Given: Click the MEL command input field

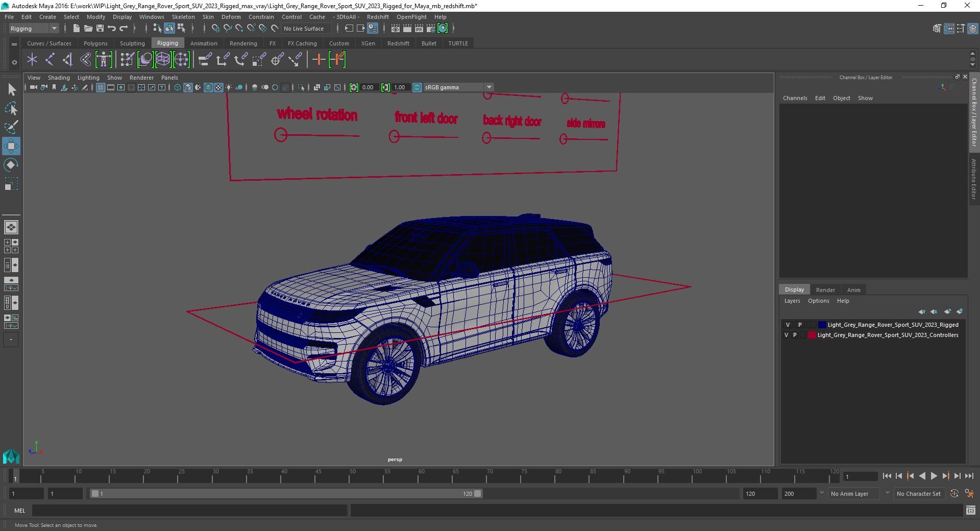Looking at the screenshot, I should coord(189,510).
